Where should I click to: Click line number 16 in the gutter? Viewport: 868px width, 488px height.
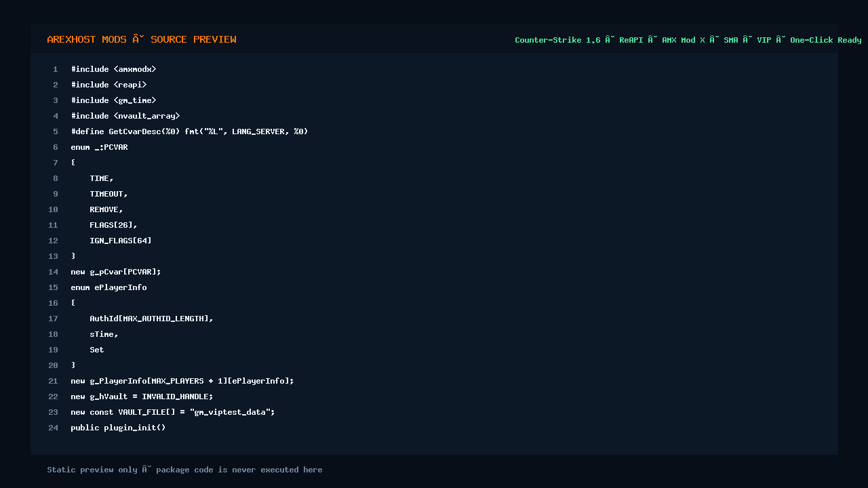pyautogui.click(x=53, y=303)
